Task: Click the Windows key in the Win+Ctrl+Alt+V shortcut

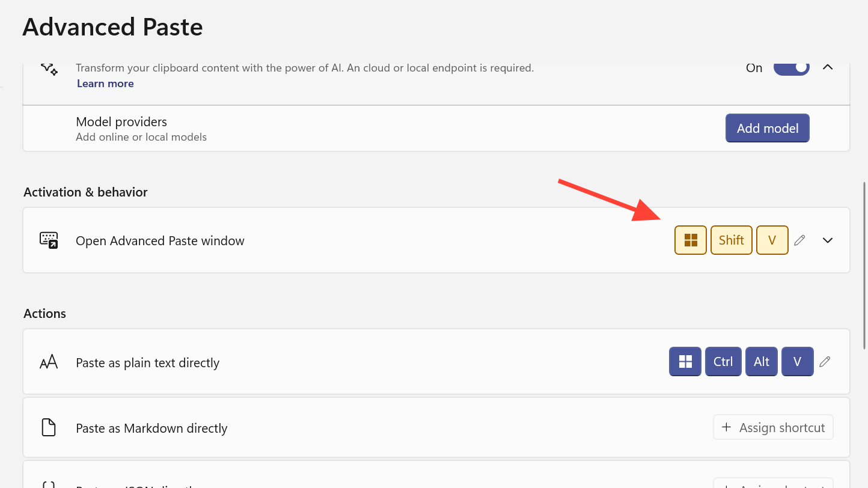Action: pos(685,362)
